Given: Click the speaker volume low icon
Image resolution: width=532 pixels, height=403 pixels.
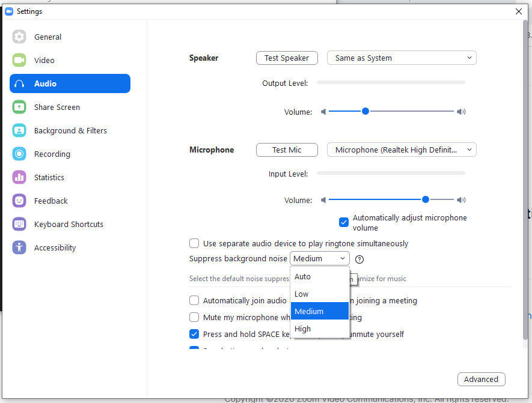Looking at the screenshot, I should coord(323,112).
